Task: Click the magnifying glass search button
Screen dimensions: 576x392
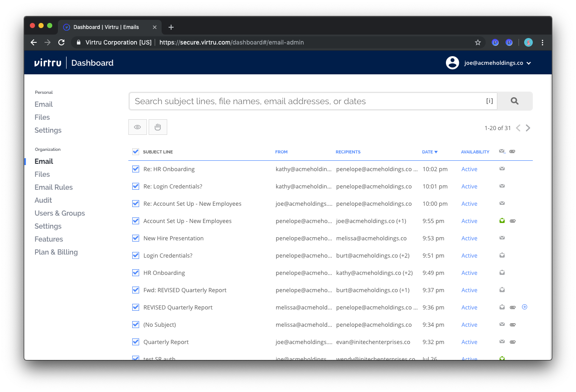Action: pyautogui.click(x=514, y=101)
